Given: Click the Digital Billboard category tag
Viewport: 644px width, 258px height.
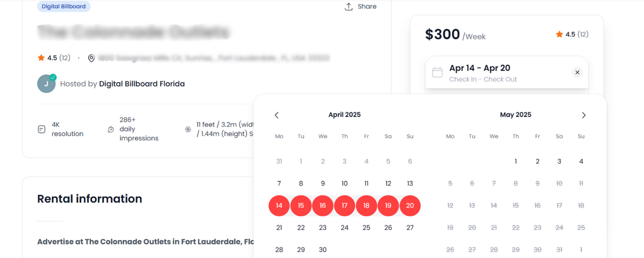Looking at the screenshot, I should [64, 7].
